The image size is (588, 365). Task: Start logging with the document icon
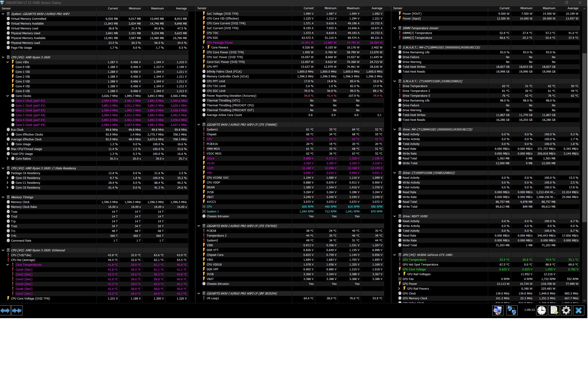point(554,310)
